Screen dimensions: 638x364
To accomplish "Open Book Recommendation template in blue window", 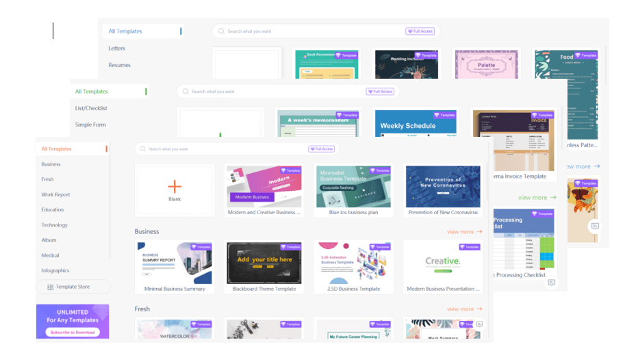I will (327, 64).
